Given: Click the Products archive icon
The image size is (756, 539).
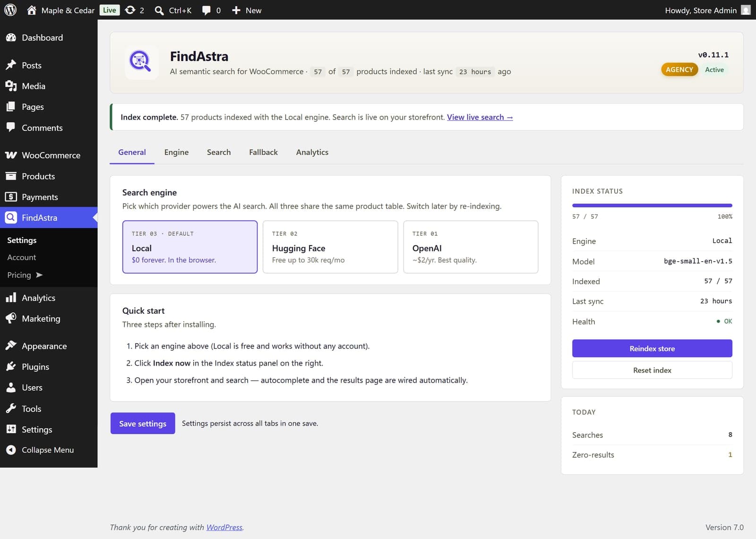Looking at the screenshot, I should 11,176.
